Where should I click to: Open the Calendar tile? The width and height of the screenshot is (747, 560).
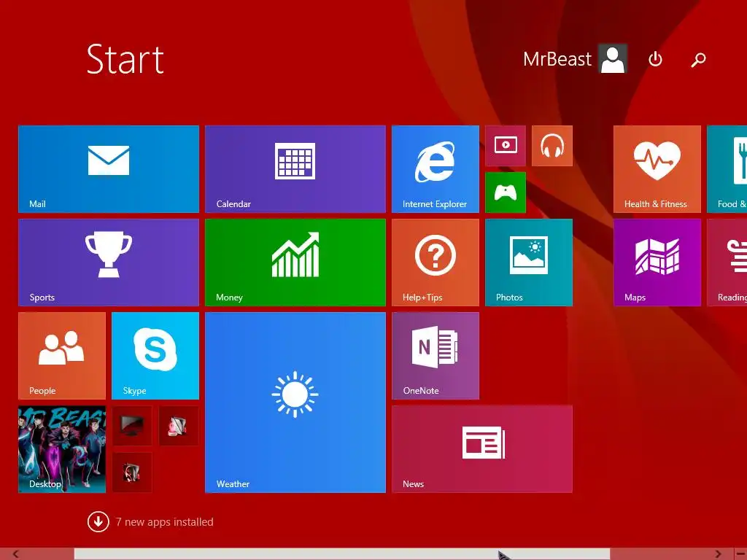coord(295,169)
